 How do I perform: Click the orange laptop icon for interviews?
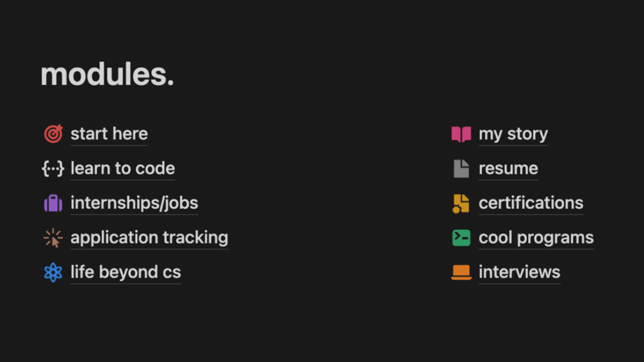click(461, 272)
